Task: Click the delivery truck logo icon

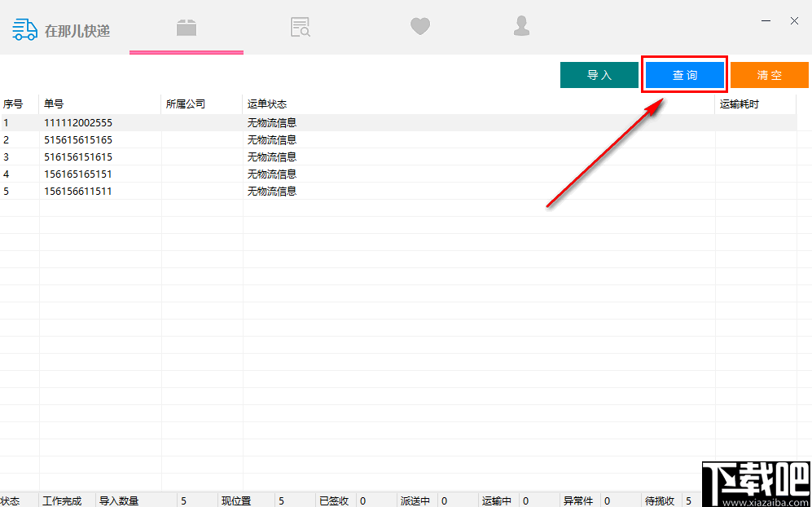Action: pos(25,30)
